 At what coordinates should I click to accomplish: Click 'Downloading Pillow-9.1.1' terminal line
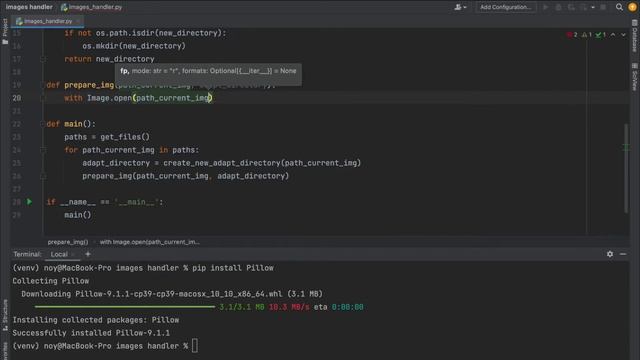(x=172, y=294)
